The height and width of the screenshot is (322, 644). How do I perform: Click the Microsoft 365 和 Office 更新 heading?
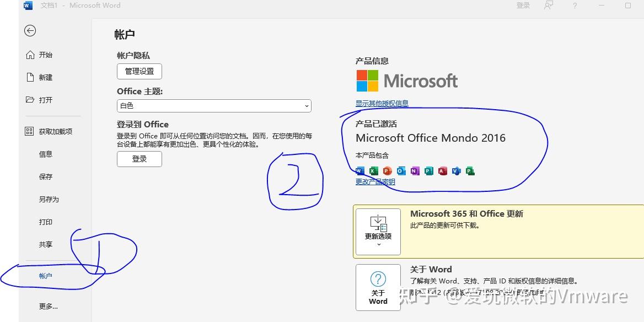pyautogui.click(x=467, y=213)
